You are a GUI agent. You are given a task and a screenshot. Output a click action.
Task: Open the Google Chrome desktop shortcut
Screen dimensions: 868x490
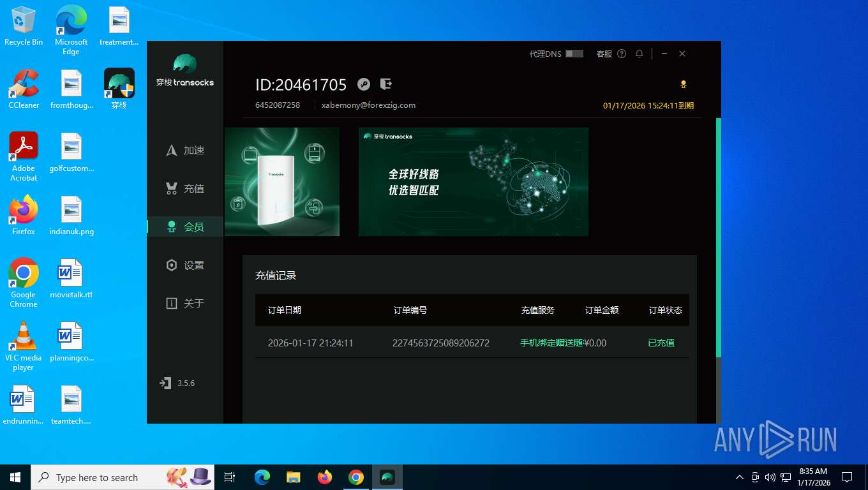coord(24,283)
